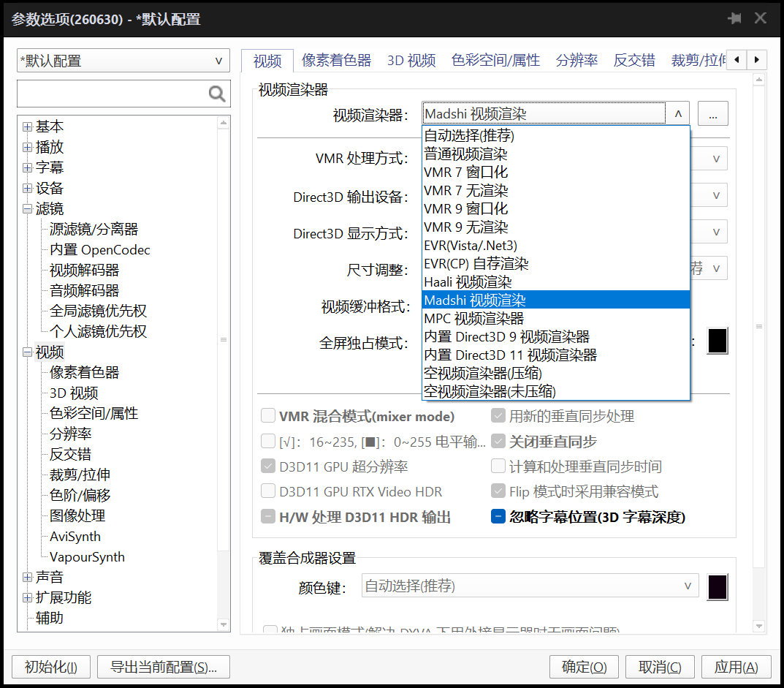This screenshot has height=688, width=784.
Task: Select the 视频 tab
Action: 267,61
